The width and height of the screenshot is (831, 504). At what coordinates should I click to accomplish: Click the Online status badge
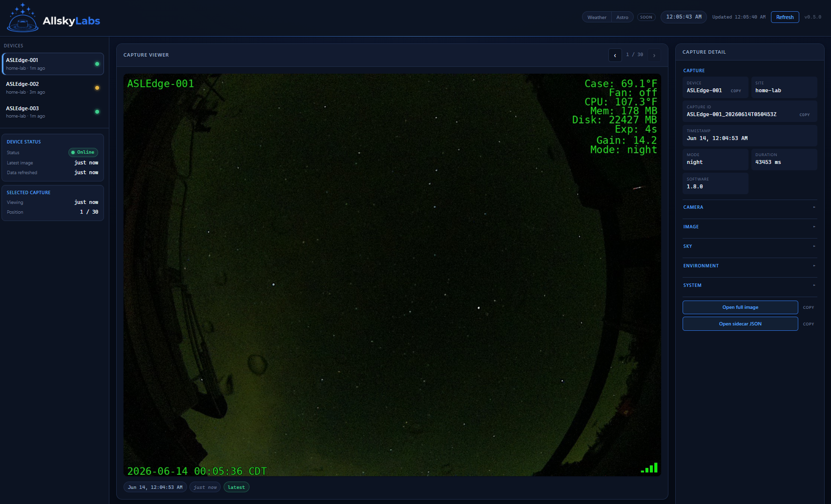tap(83, 152)
